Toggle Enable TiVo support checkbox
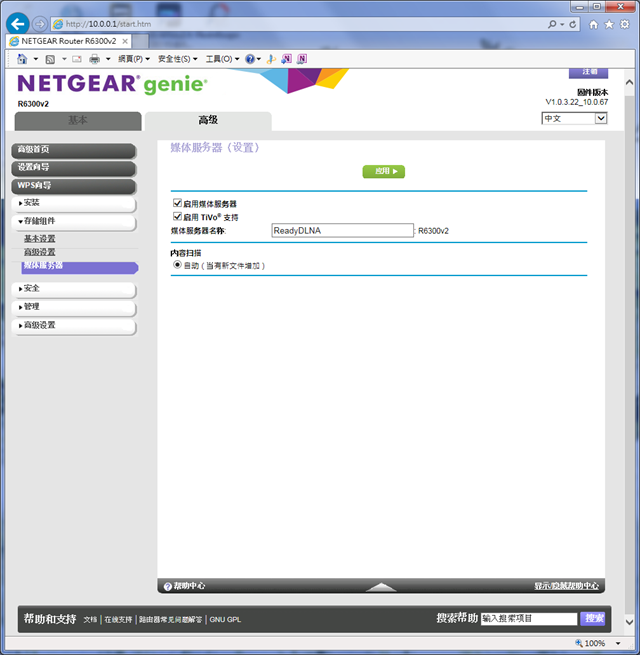Viewport: 640px width, 655px height. tap(177, 216)
